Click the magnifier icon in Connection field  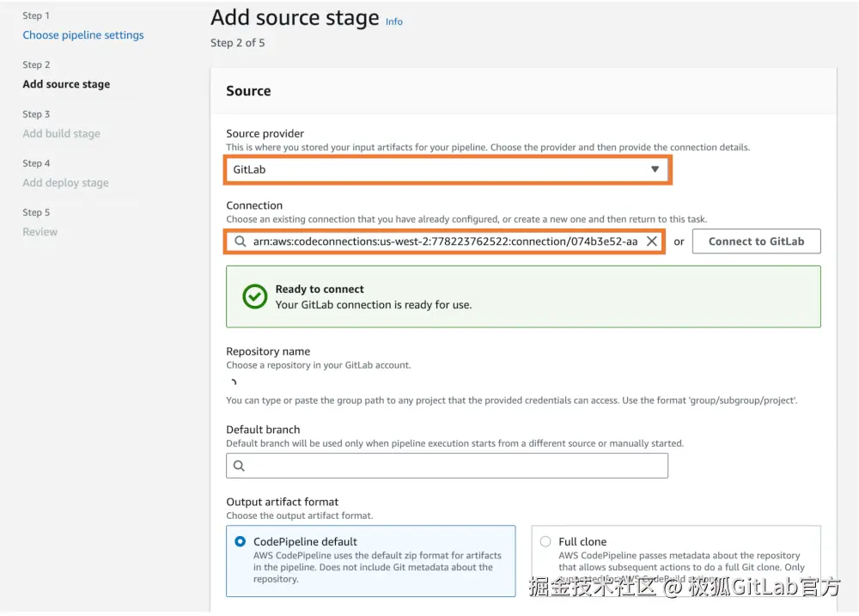click(x=240, y=242)
